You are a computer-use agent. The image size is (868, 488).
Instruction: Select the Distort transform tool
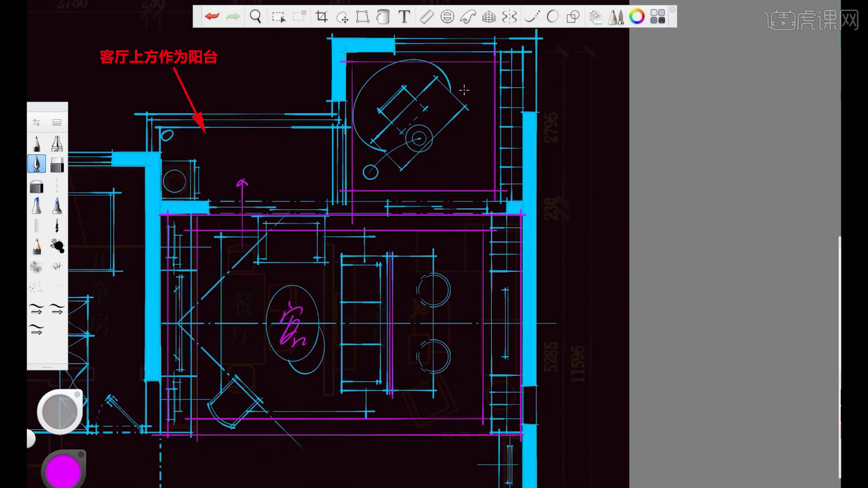coord(363,17)
